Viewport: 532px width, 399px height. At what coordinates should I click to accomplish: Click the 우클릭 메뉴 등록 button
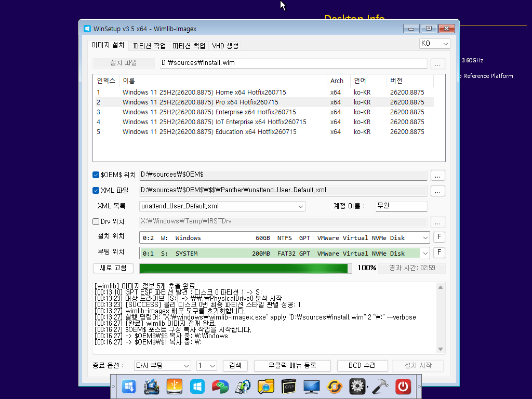point(292,366)
